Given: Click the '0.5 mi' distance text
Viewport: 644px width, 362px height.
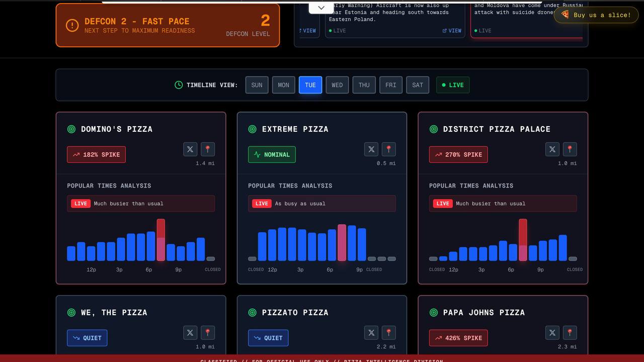Looking at the screenshot, I should coord(386,163).
